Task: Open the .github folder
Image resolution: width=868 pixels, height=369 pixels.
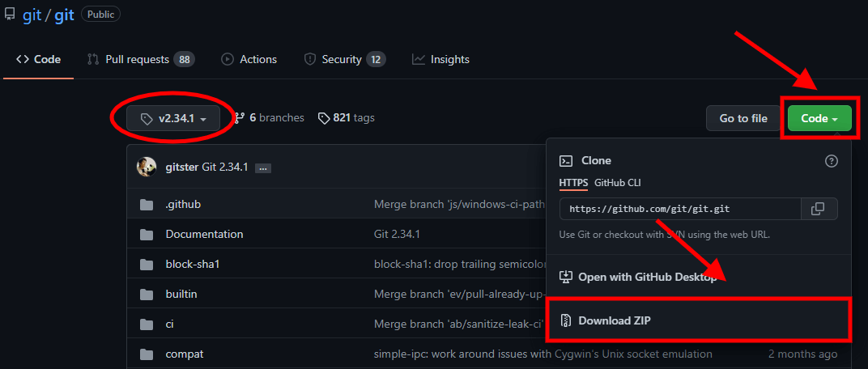Action: (183, 205)
